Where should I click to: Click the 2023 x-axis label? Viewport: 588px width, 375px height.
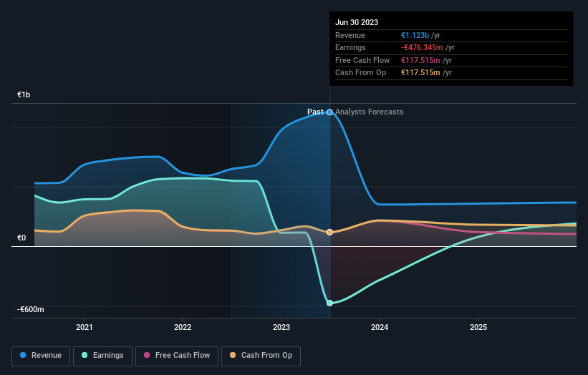coord(281,327)
